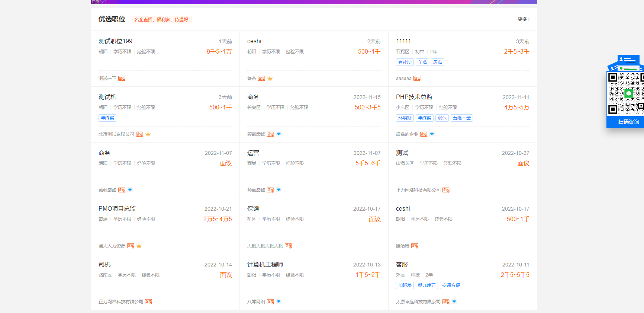Open the PHP技术总监 job posting
The image size is (644, 313).
414,97
